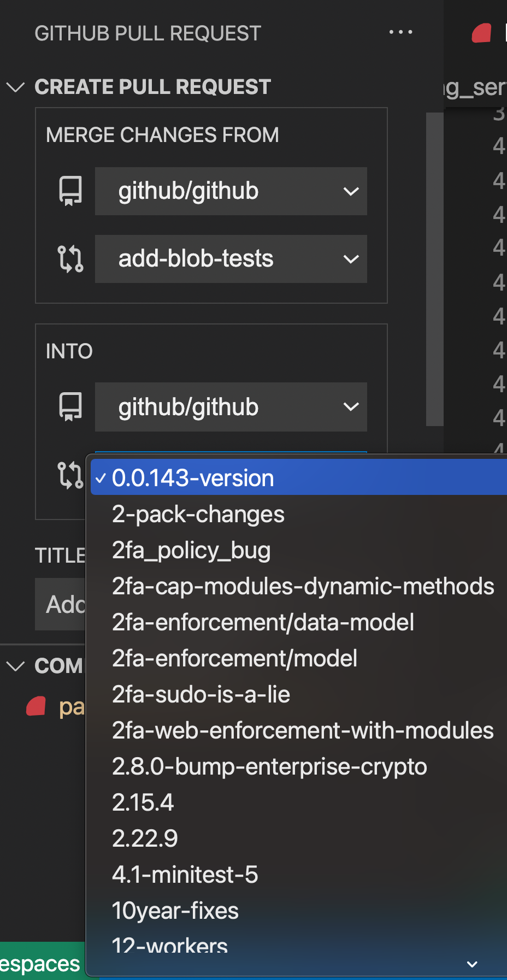Click the three-dot More Actions icon
Screen dimensions: 507x980
400,32
